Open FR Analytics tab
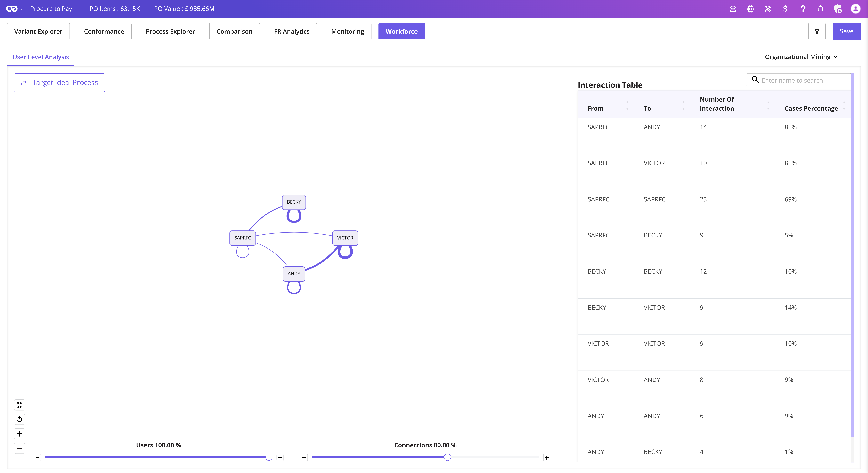868x473 pixels. click(x=292, y=31)
